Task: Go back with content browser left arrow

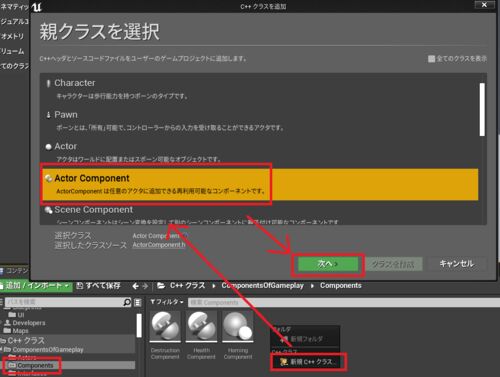Action: pos(135,286)
